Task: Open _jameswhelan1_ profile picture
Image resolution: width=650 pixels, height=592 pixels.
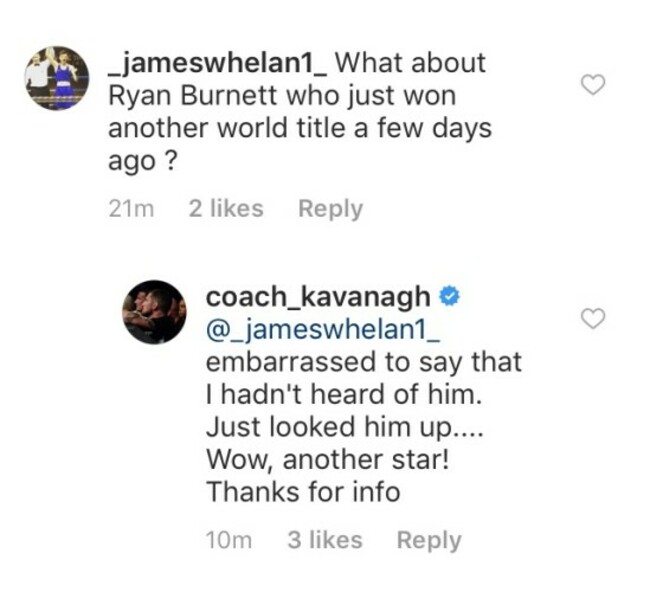Action: click(54, 78)
